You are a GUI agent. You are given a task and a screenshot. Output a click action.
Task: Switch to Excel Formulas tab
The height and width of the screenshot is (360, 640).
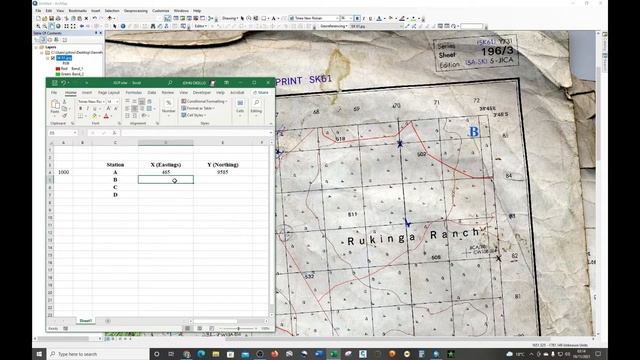click(133, 93)
